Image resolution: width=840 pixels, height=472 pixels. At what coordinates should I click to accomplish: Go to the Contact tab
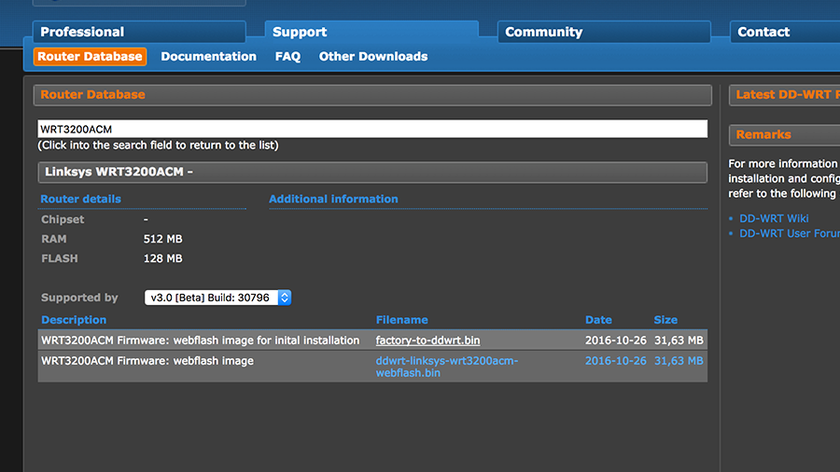point(763,32)
